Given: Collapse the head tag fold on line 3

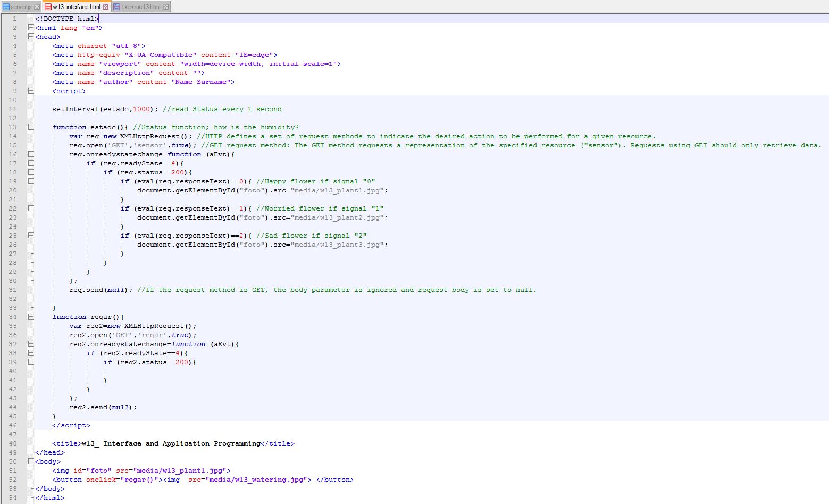Looking at the screenshot, I should [31, 37].
